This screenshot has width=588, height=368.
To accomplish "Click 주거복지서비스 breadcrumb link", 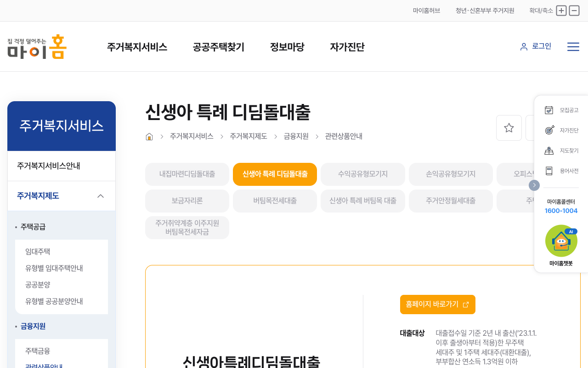I will pos(192,137).
